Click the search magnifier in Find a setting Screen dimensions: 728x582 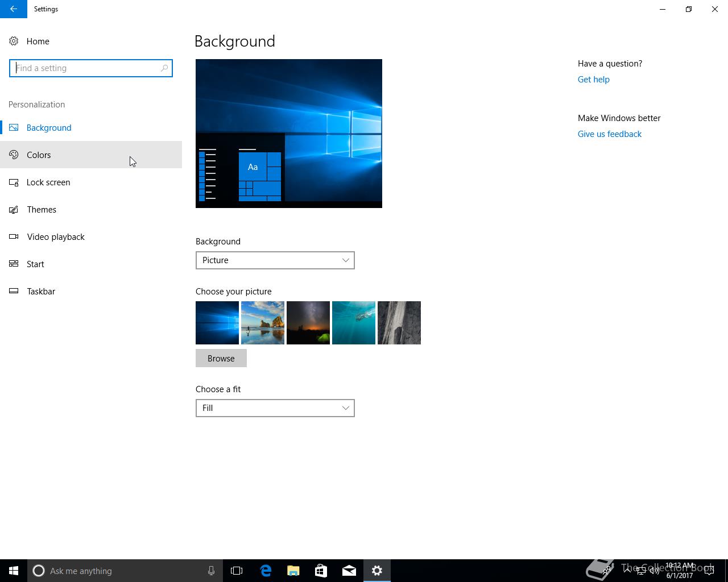(x=164, y=68)
